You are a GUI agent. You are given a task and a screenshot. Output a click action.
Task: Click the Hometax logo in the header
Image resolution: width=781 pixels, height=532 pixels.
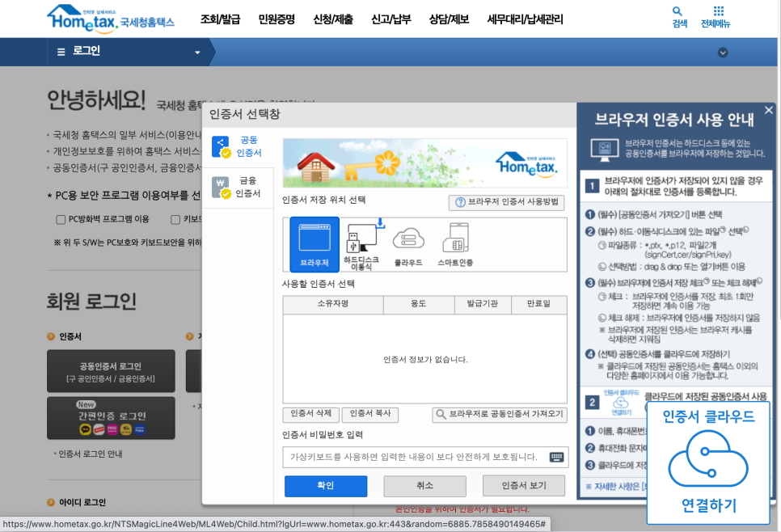[111, 19]
